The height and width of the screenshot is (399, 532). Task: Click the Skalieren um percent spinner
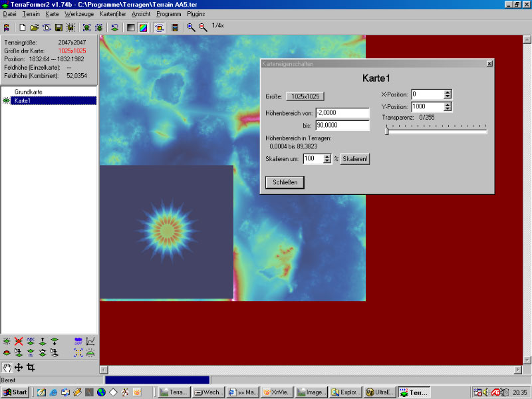coord(327,159)
